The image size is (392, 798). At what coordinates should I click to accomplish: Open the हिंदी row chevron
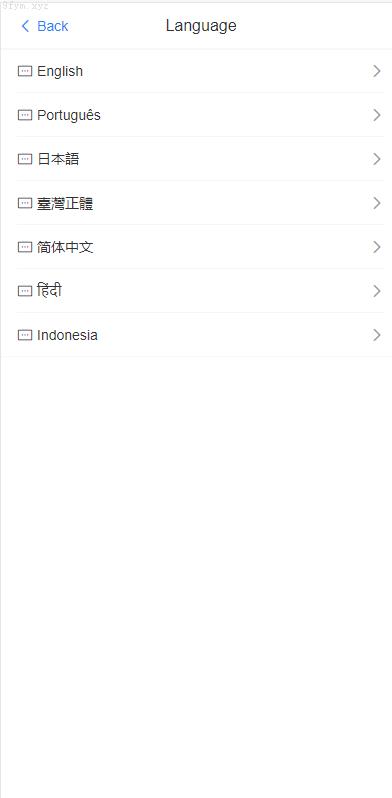tap(377, 291)
